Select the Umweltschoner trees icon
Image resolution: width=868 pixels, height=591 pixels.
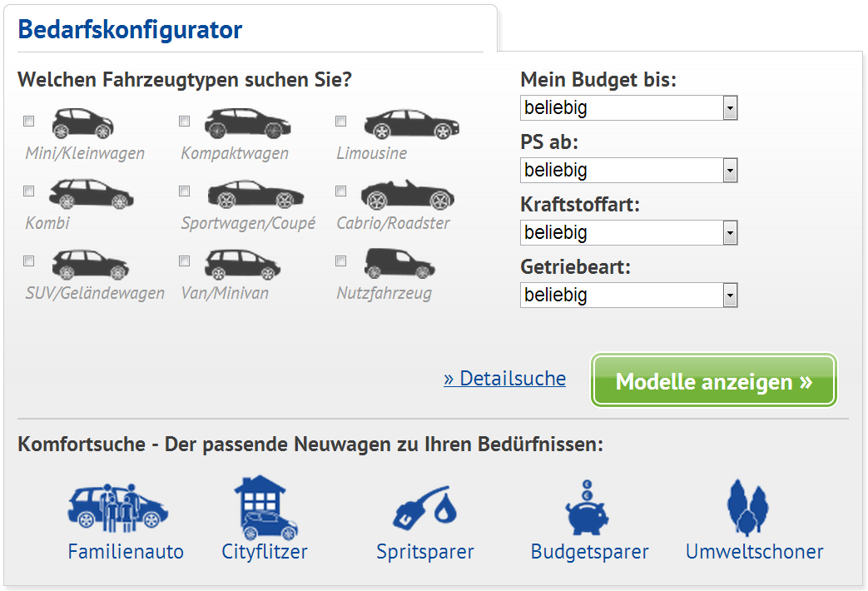(x=747, y=506)
